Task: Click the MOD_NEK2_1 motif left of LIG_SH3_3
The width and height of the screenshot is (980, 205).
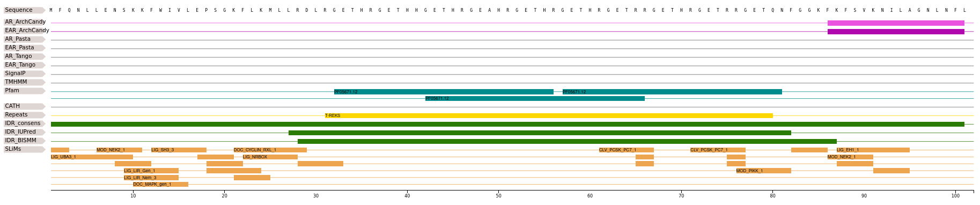Action: (x=119, y=150)
